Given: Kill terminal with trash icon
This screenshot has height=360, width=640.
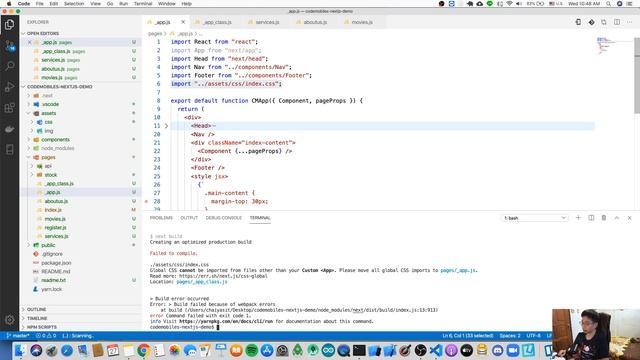Looking at the screenshot, I should point(604,218).
